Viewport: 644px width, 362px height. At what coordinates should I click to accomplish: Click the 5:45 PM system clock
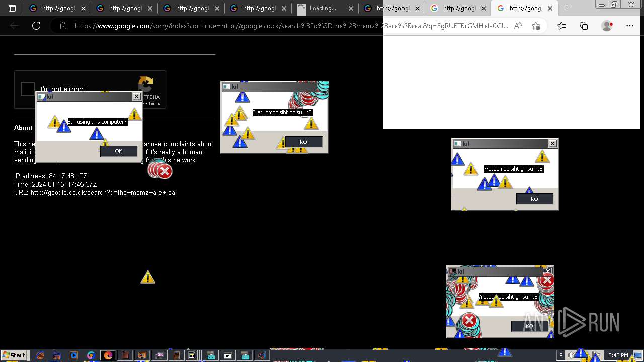pos(618,355)
